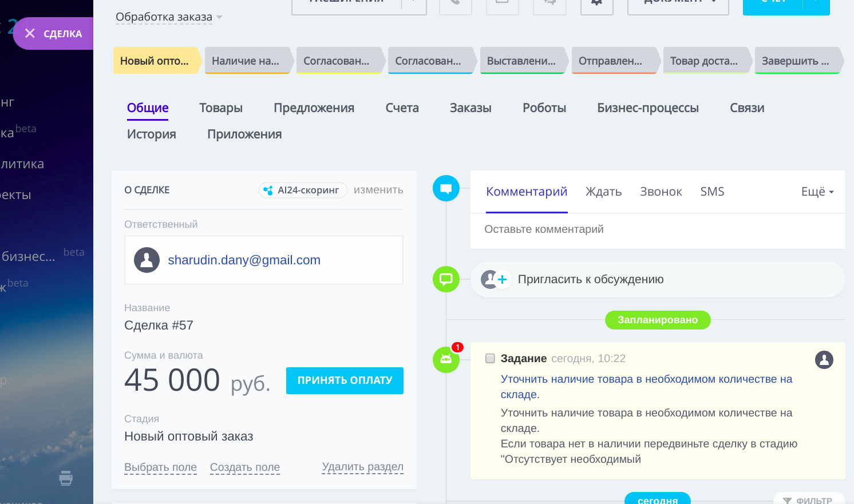This screenshot has height=504, width=854.
Task: Click Пригласить к обсуждению
Action: pos(591,279)
